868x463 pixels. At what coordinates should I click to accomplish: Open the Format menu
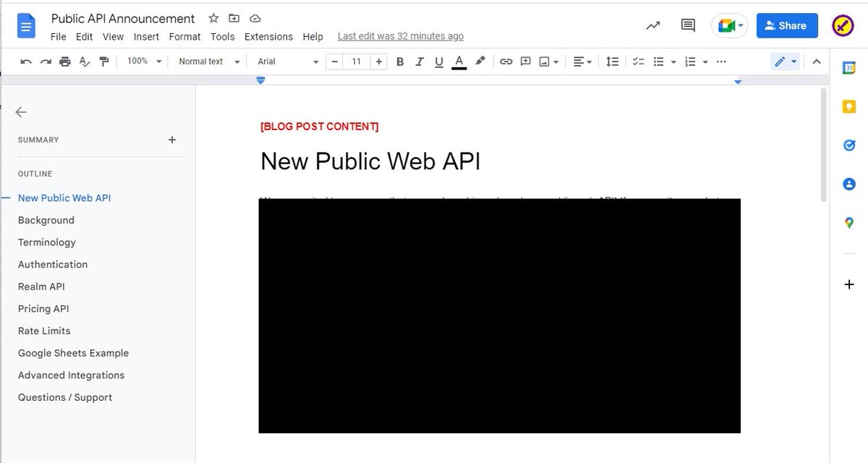tap(185, 36)
